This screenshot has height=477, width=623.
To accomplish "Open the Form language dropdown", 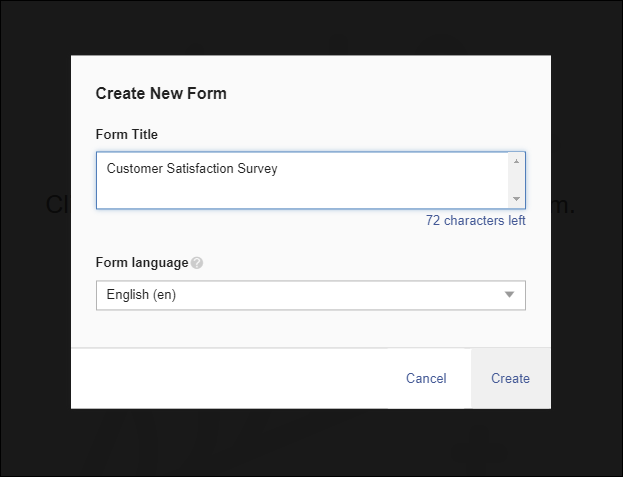I will point(311,295).
